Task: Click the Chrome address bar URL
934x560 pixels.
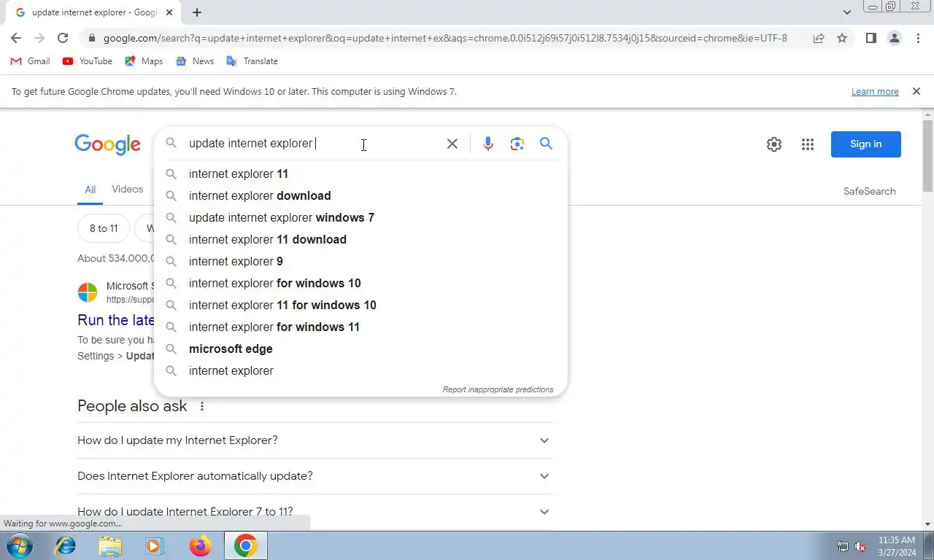Action: tap(445, 38)
